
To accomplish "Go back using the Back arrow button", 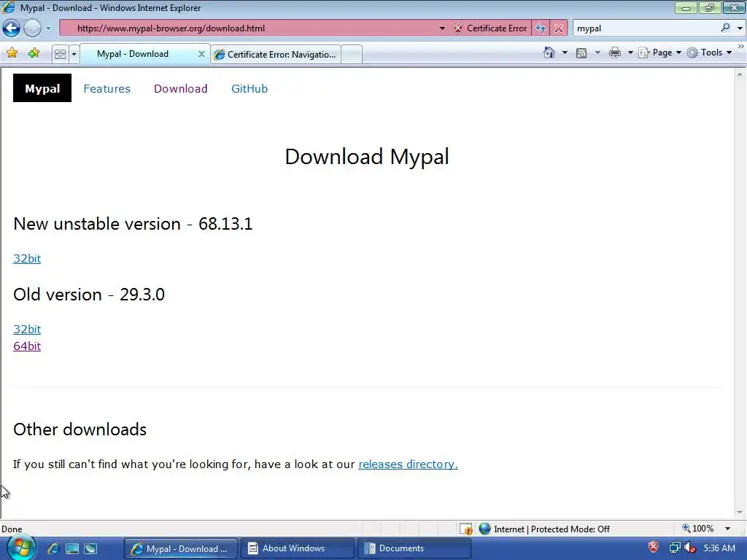I will (12, 28).
